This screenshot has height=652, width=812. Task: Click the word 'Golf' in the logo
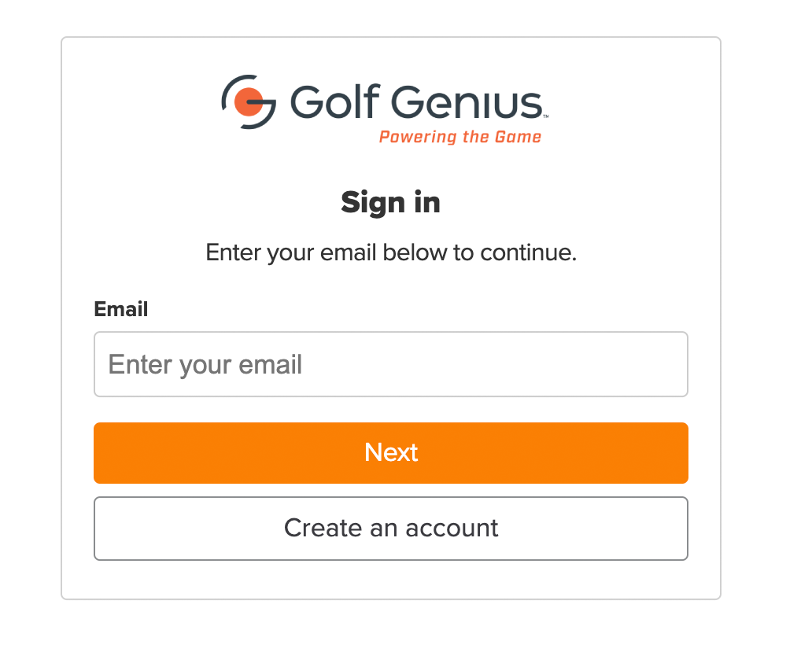(335, 101)
